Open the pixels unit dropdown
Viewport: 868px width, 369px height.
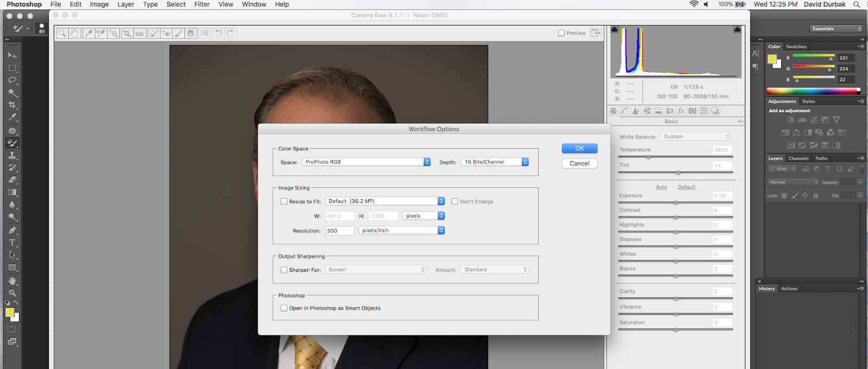(423, 215)
